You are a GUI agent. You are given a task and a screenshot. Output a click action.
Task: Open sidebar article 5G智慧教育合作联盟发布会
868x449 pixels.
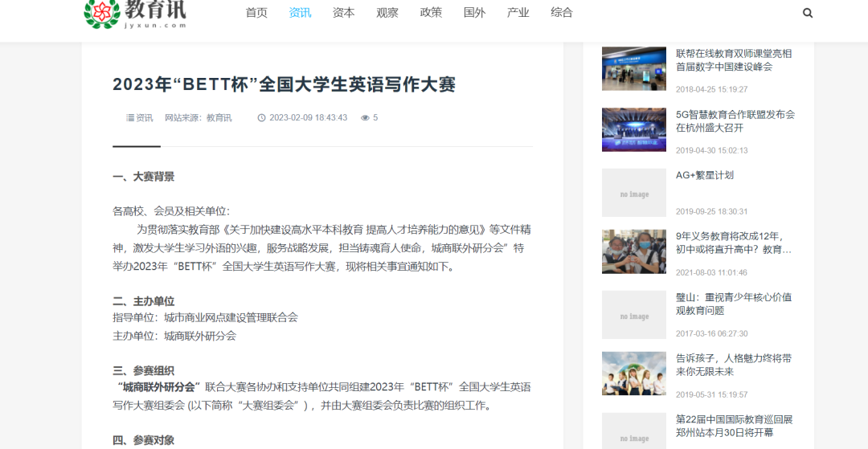tap(735, 121)
